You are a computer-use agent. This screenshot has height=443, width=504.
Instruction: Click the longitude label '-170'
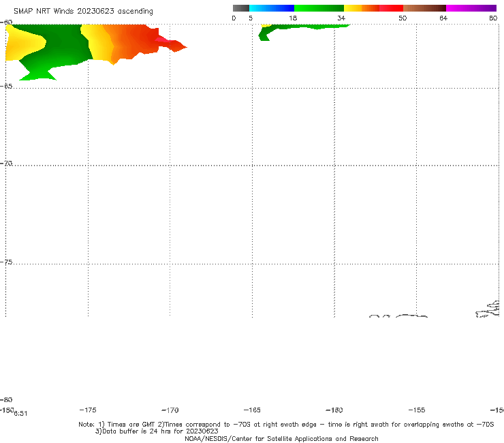[x=170, y=410]
